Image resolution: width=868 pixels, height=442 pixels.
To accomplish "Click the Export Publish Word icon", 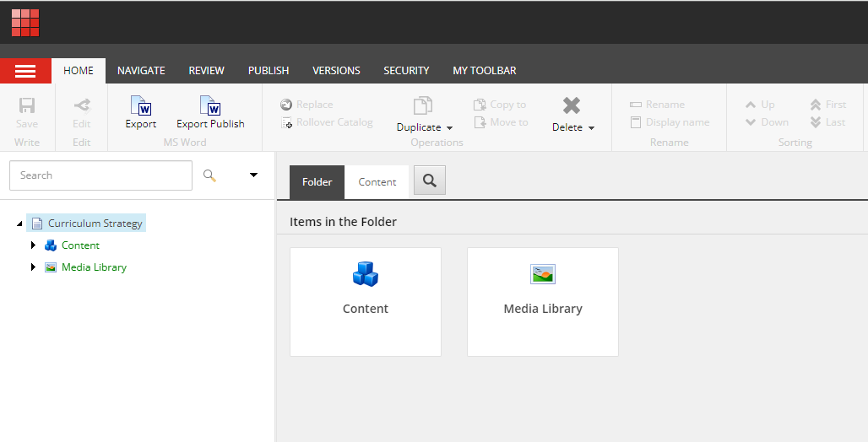I will (210, 105).
